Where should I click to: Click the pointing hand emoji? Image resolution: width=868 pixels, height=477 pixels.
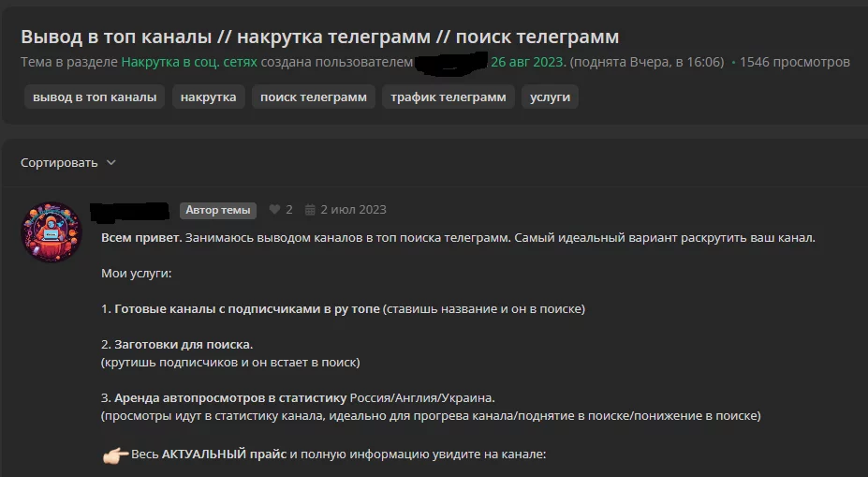point(115,455)
